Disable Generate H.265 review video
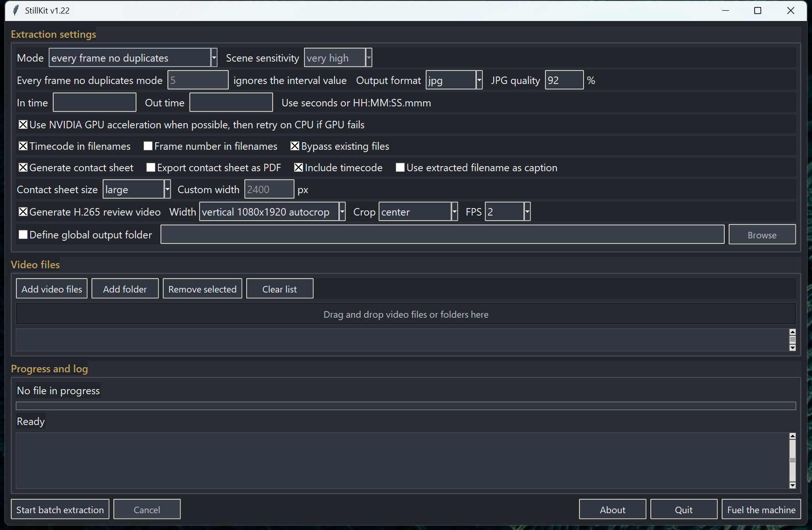This screenshot has width=812, height=530. (23, 211)
